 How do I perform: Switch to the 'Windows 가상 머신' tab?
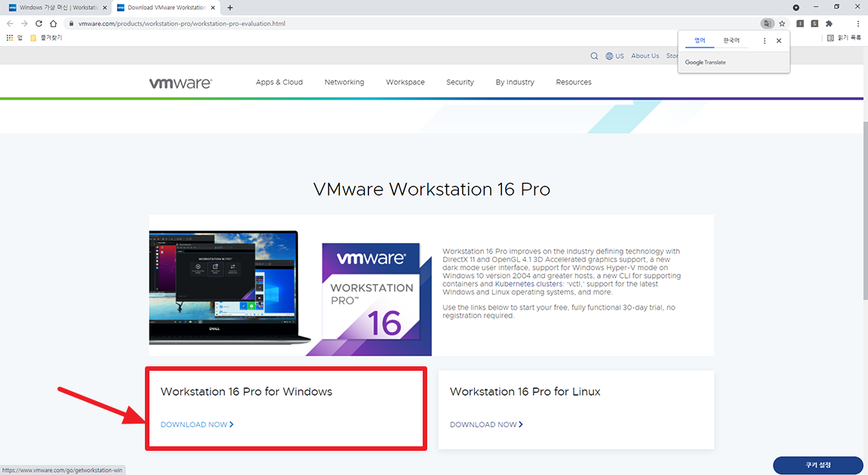coord(57,8)
